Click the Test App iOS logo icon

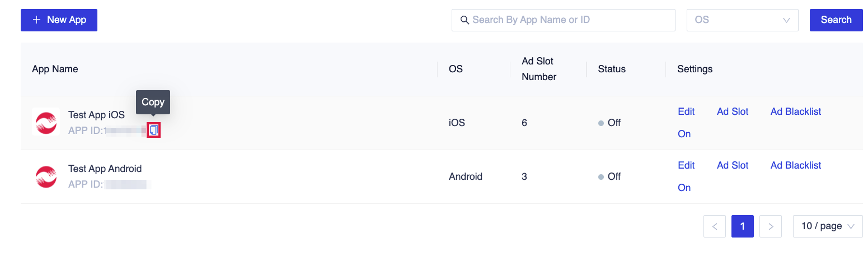tap(46, 122)
